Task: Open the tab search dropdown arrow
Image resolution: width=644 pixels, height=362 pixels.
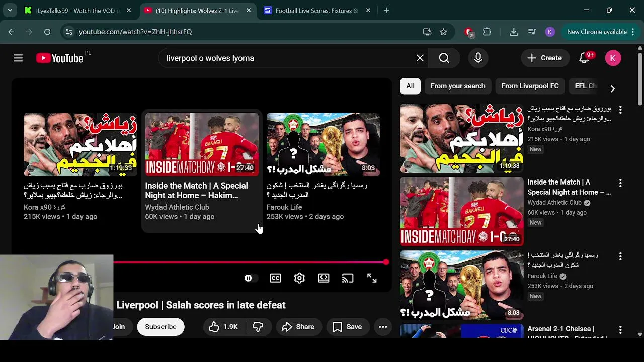Action: click(x=10, y=10)
